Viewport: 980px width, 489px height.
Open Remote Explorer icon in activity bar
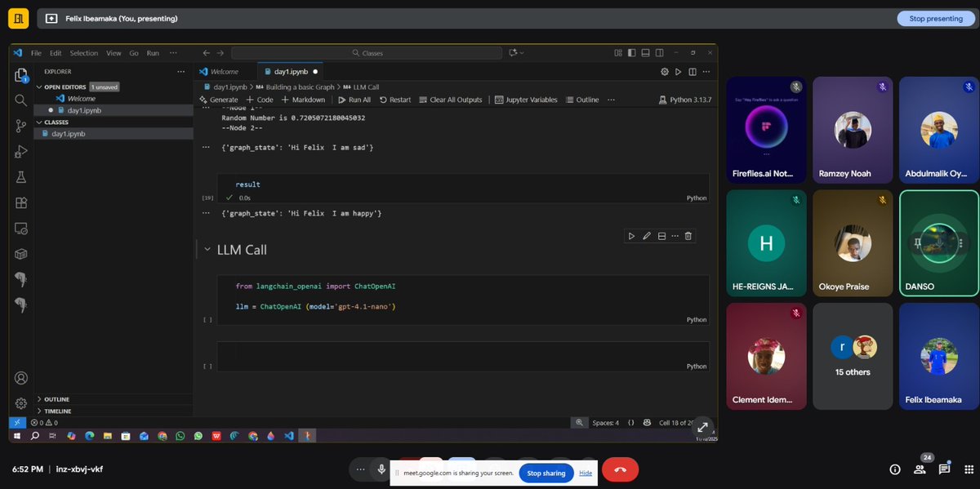pyautogui.click(x=21, y=229)
